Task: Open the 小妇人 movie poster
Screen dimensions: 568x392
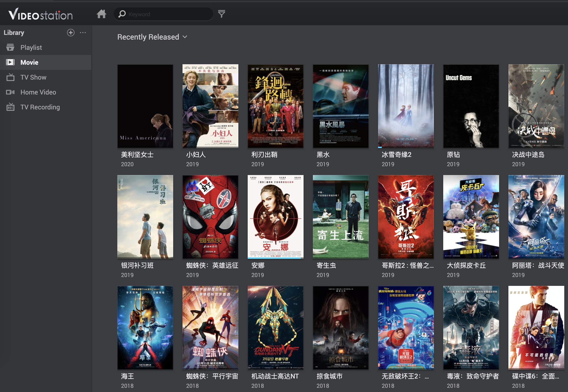Action: click(210, 106)
